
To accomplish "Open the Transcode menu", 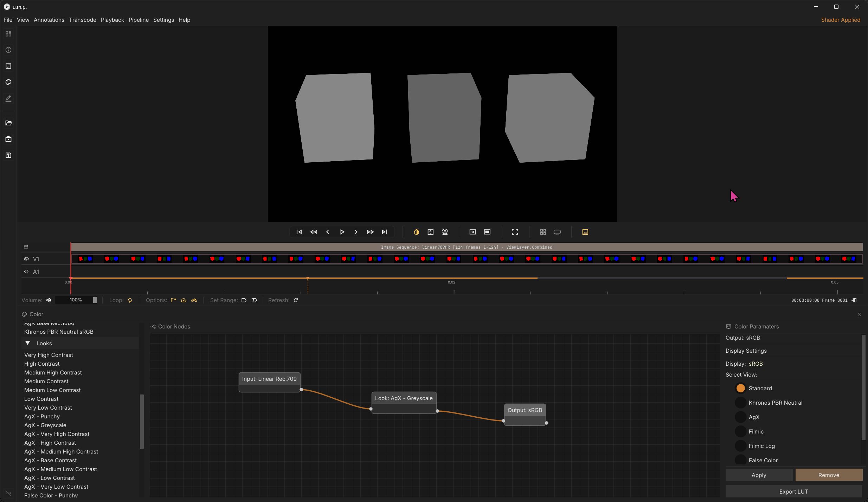I will [82, 20].
